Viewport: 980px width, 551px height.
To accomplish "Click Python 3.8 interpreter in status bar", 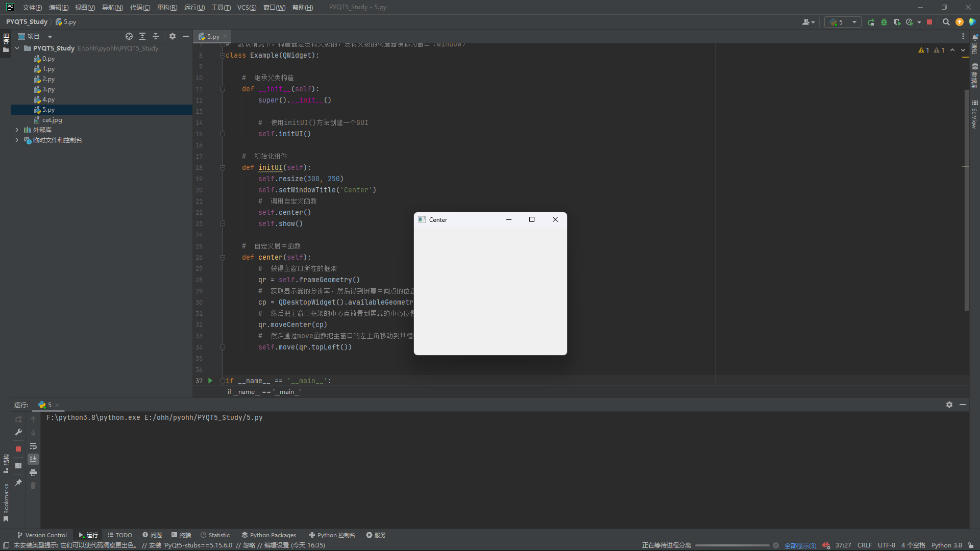I will [x=946, y=545].
